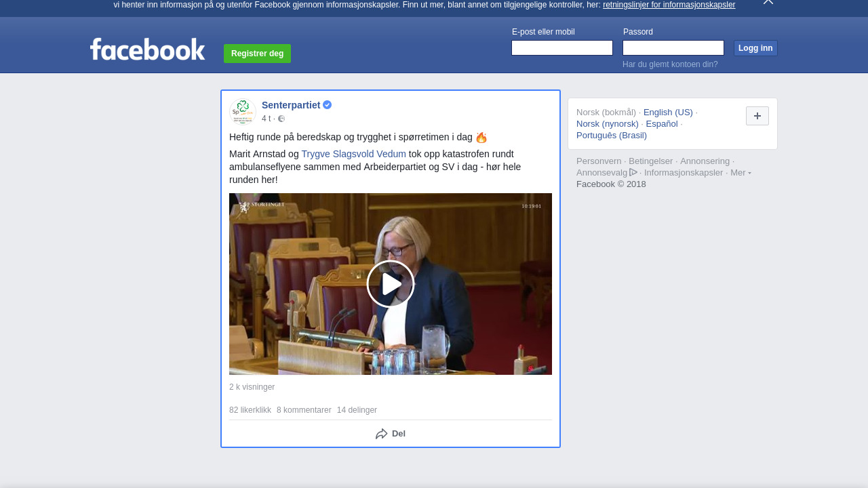Open the 8 kommentarer link

click(x=304, y=410)
